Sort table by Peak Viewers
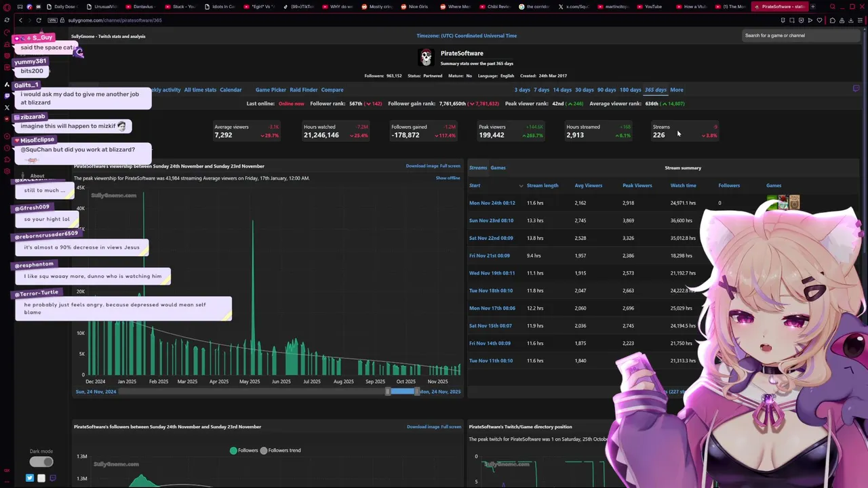Image resolution: width=868 pixels, height=488 pixels. pos(637,186)
